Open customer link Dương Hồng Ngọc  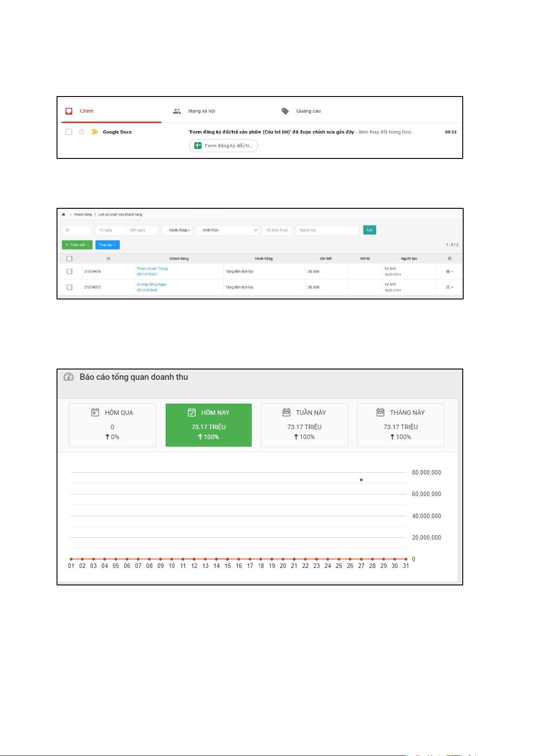[x=152, y=285]
